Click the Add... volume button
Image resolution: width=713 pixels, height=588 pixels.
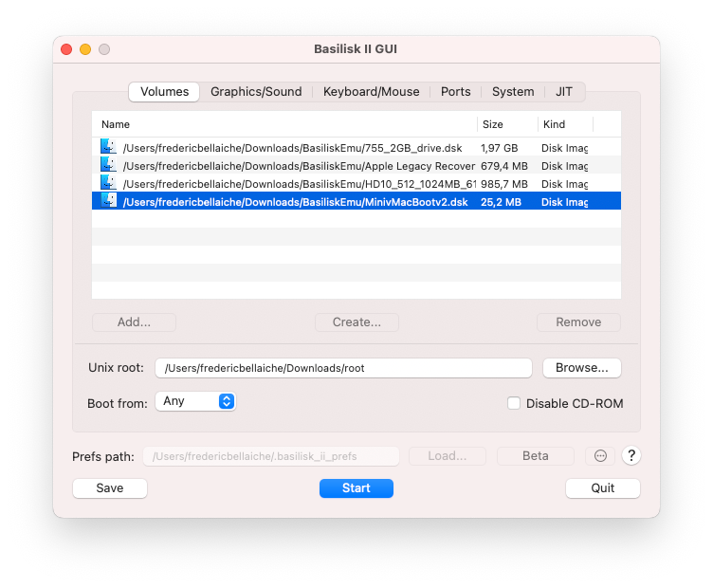(134, 322)
